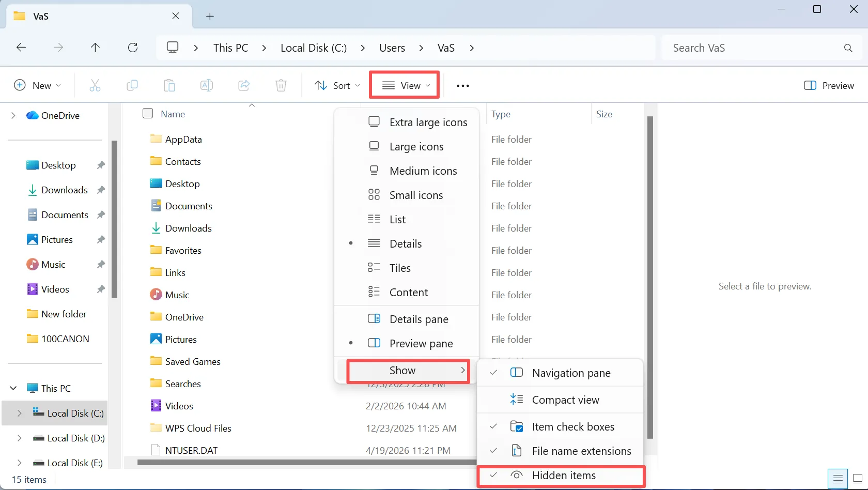Tick the select-all checkbox beside Name
This screenshot has height=490, width=868.
click(x=148, y=114)
